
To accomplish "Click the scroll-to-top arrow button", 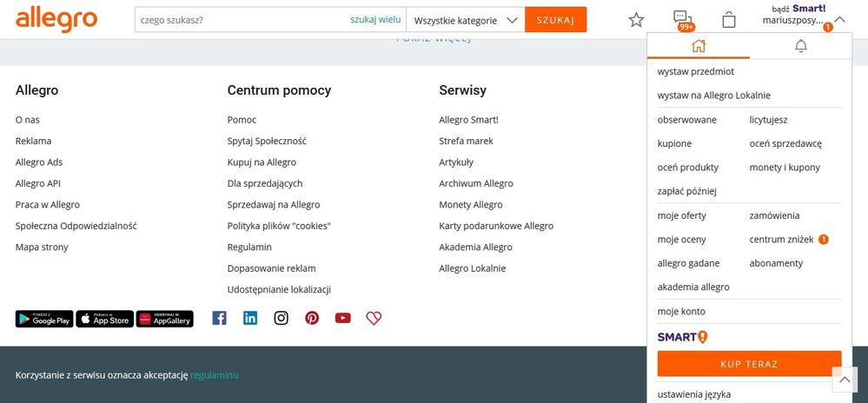I will [x=845, y=380].
